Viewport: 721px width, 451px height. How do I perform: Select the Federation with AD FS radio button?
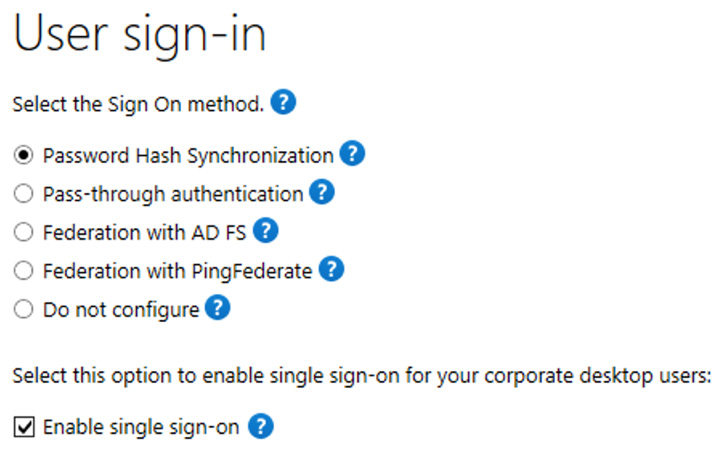[x=25, y=232]
